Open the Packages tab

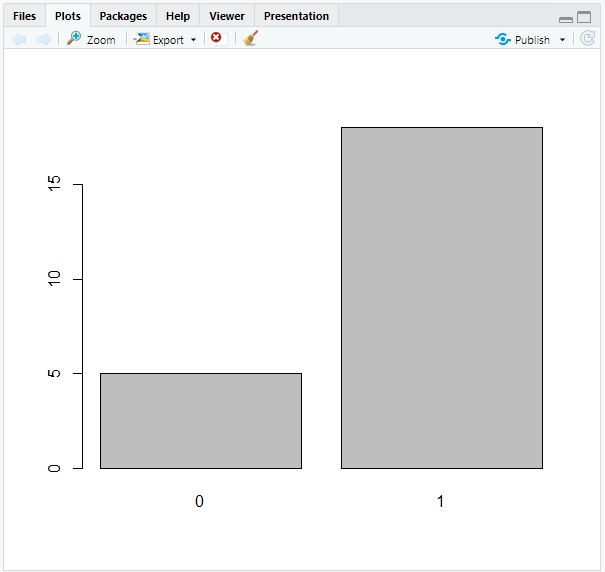click(x=123, y=16)
